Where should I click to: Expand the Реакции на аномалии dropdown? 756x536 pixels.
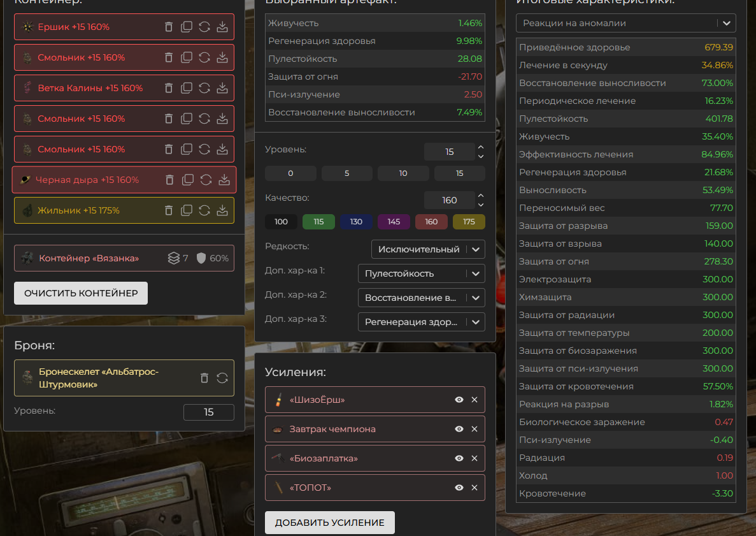click(625, 24)
